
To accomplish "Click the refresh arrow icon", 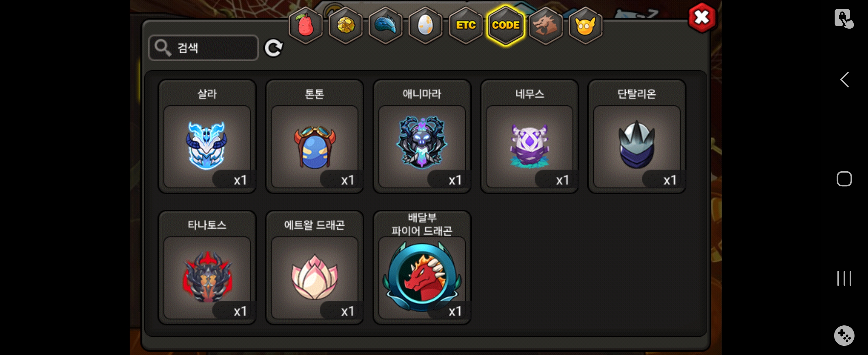I will click(x=273, y=48).
